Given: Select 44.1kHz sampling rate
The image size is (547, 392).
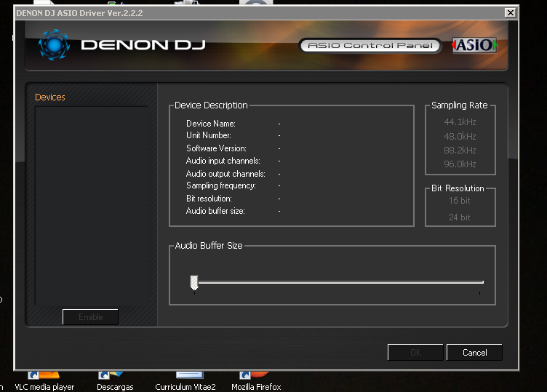Looking at the screenshot, I should coord(460,122).
